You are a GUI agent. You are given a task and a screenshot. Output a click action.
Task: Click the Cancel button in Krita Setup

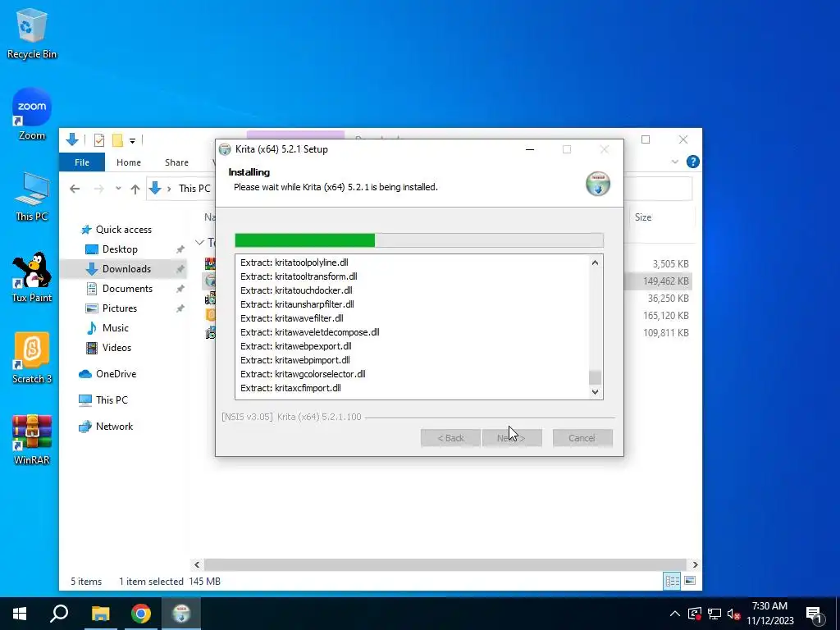[x=582, y=438]
